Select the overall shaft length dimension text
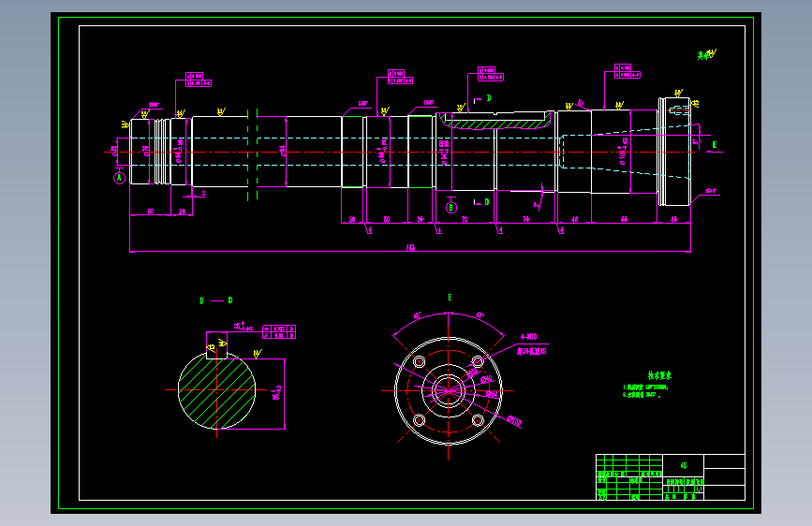The width and height of the screenshot is (812, 526). click(410, 247)
